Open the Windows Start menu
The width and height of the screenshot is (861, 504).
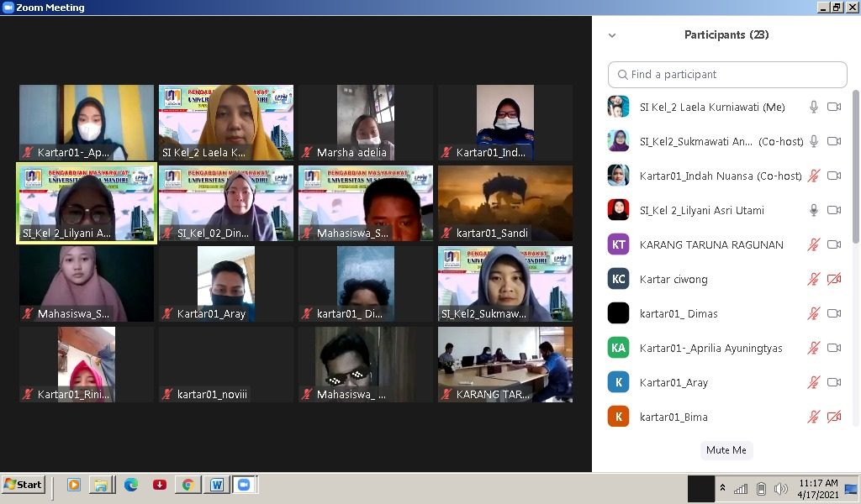click(24, 485)
